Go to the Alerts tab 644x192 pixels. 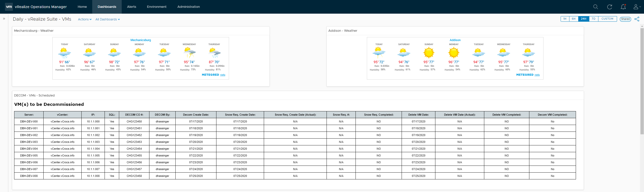132,7
